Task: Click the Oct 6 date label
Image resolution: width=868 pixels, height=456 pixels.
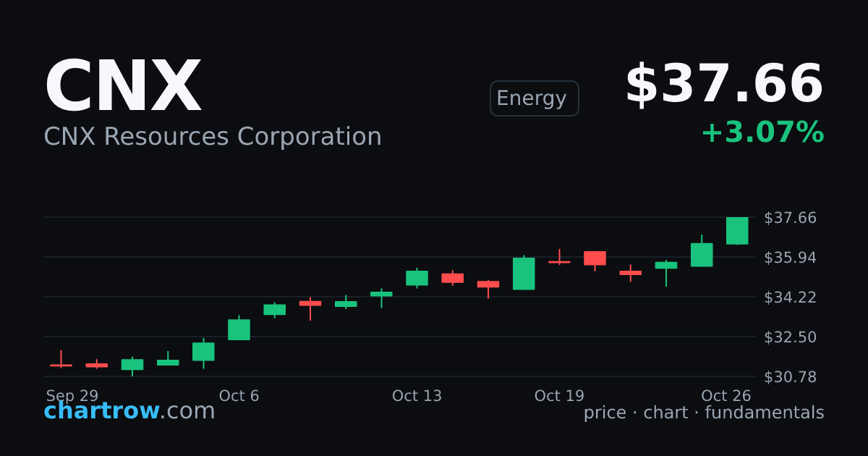Action: pyautogui.click(x=239, y=396)
